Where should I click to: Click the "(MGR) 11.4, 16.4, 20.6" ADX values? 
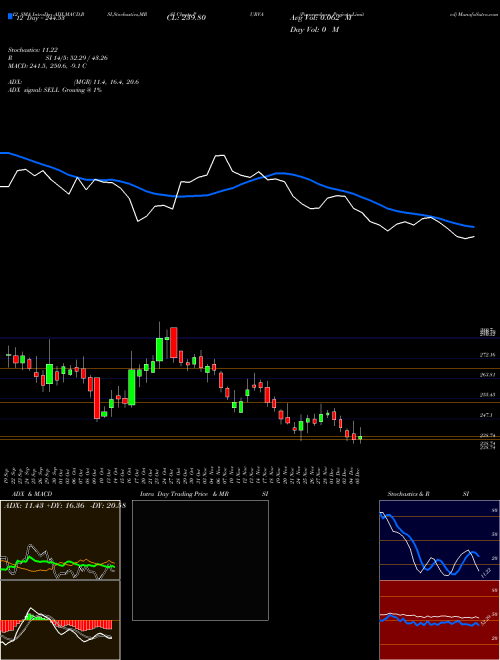click(x=106, y=82)
